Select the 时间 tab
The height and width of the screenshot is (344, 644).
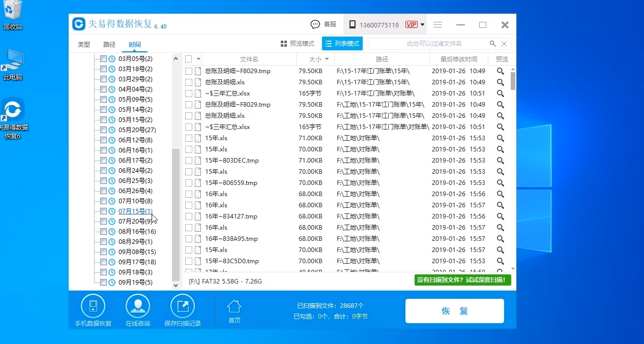pyautogui.click(x=135, y=45)
